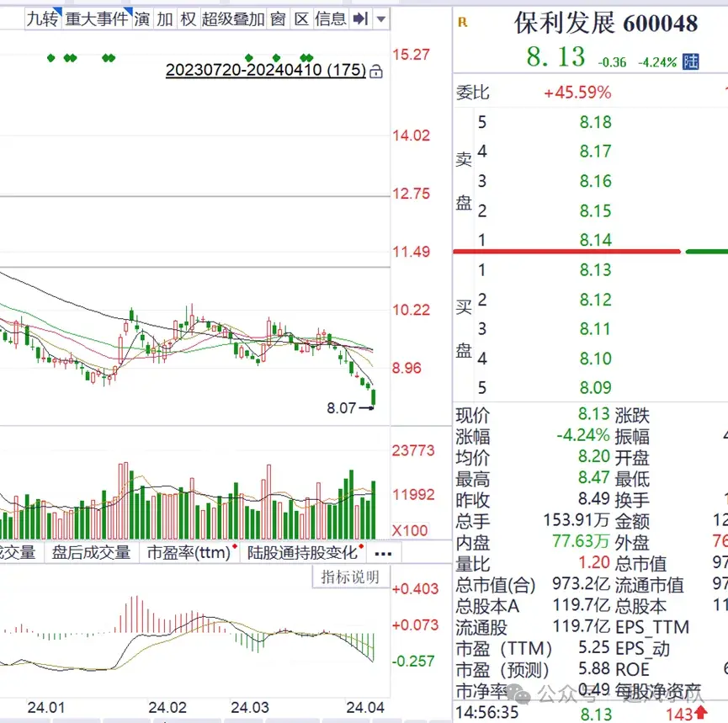Click the 最高 value 8.47
The width and height of the screenshot is (728, 723).
pyautogui.click(x=593, y=478)
